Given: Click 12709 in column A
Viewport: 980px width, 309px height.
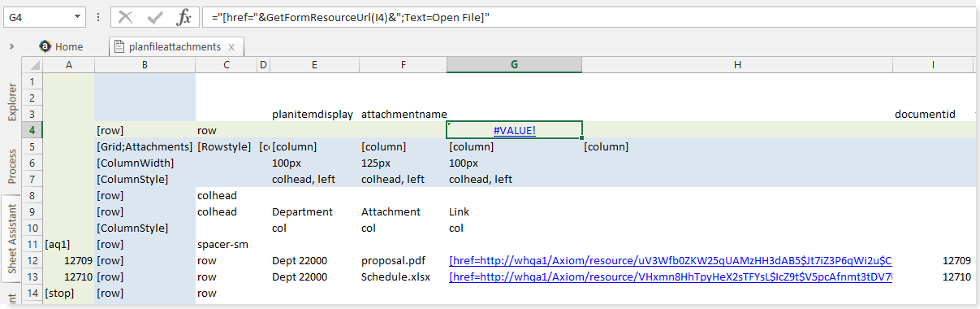Looking at the screenshot, I should [x=68, y=261].
